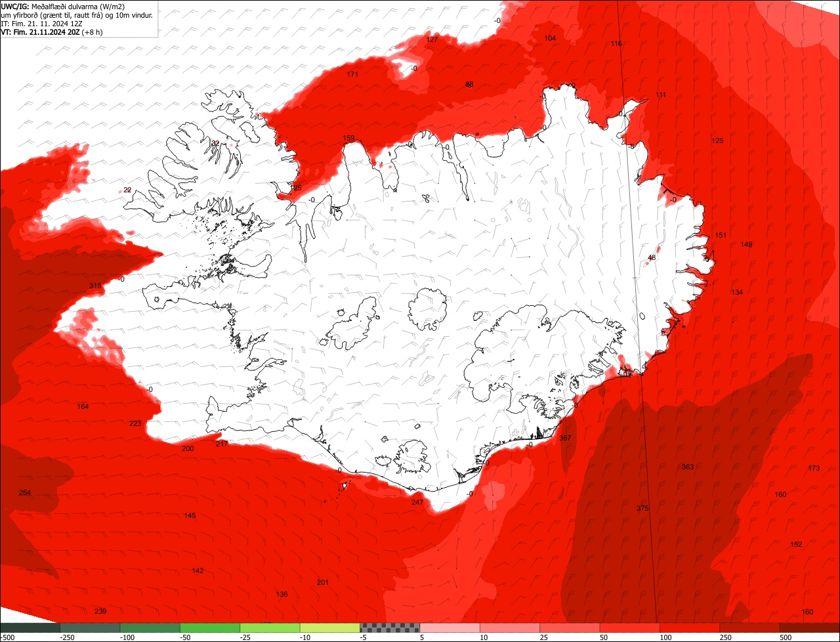840x642 pixels.
Task: Select the checkered -5 to 5 legend segment
Action: [x=390, y=627]
